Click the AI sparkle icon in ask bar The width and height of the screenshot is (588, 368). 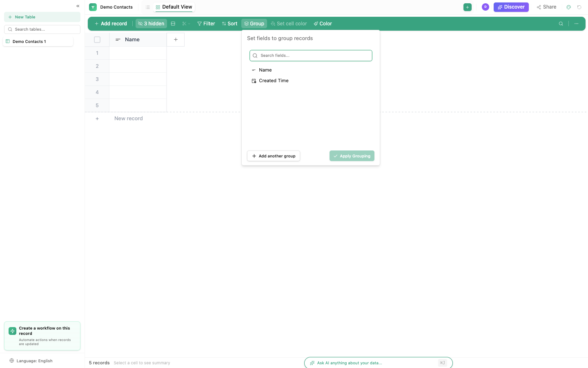pos(312,363)
